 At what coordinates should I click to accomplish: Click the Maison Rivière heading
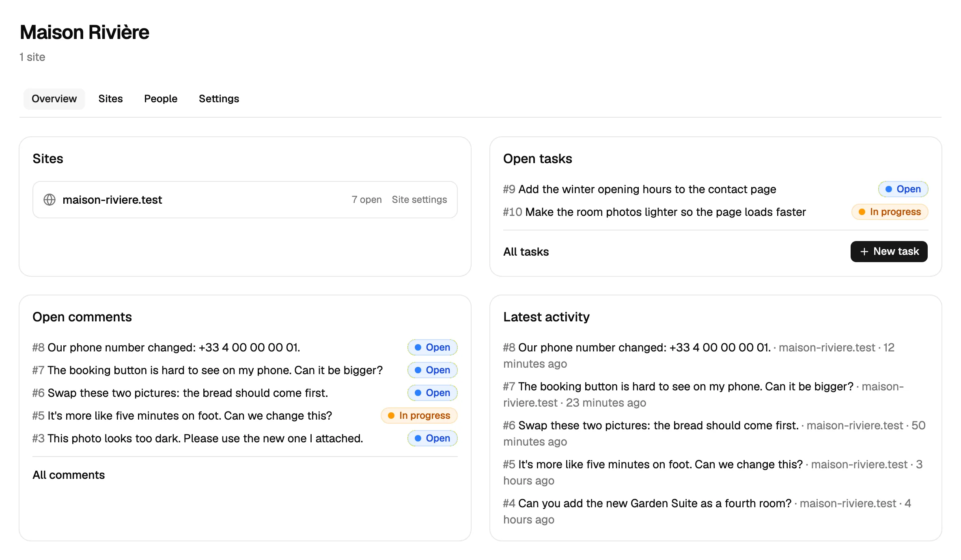[84, 32]
